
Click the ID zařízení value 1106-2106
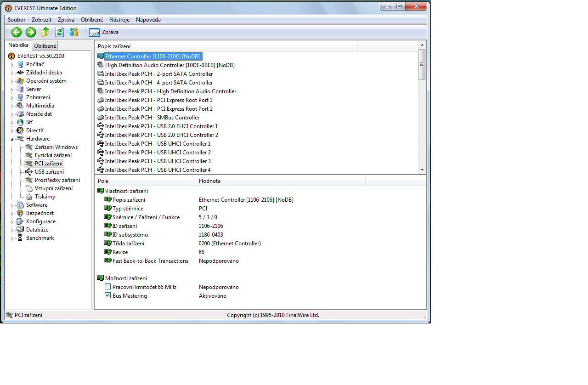(x=211, y=226)
